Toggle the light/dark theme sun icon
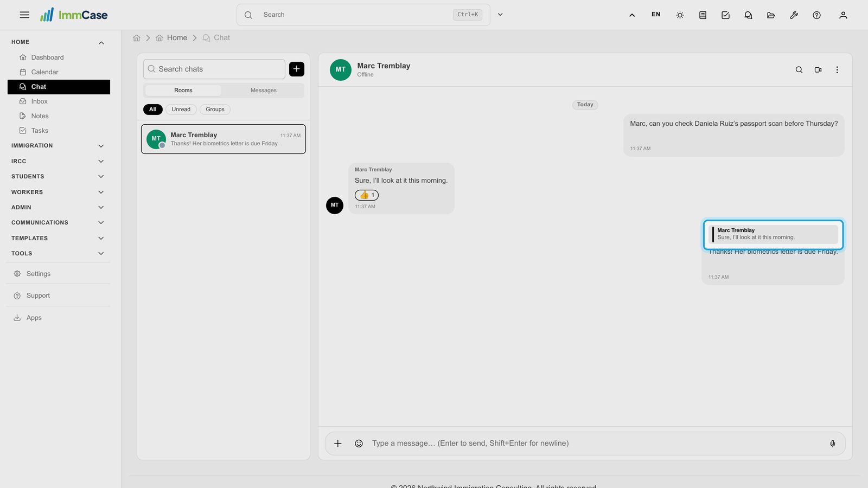Viewport: 868px width, 488px height. coord(680,15)
